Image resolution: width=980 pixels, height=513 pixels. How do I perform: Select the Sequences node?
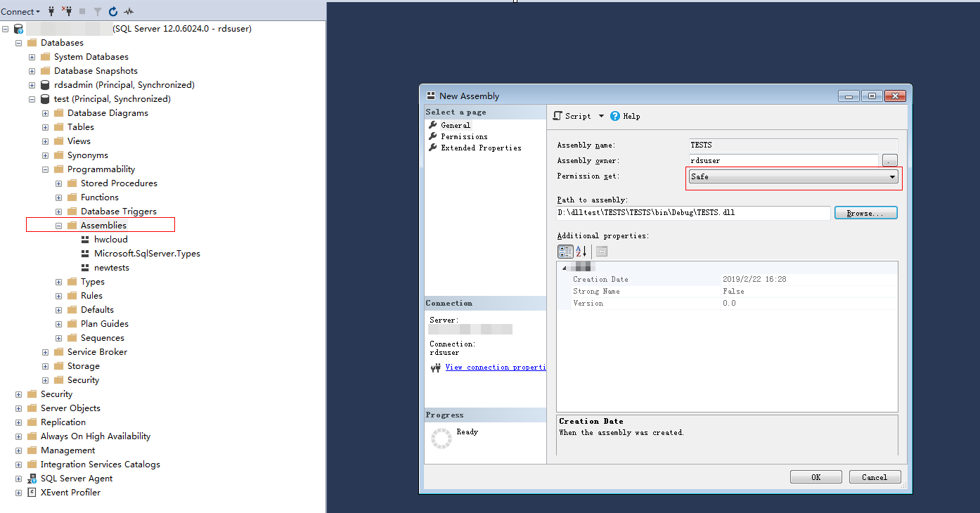coord(103,338)
